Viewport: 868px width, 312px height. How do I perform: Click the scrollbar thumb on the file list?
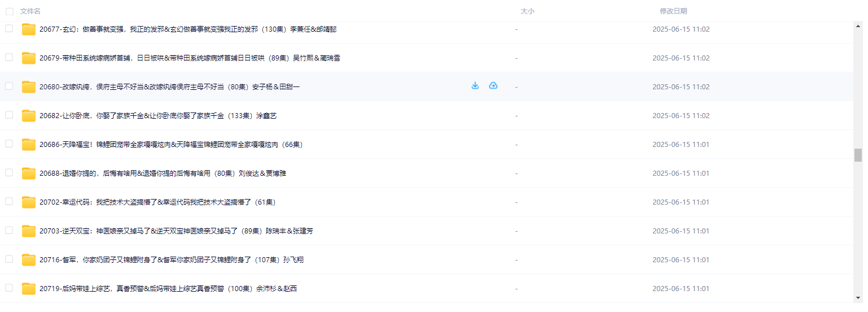pyautogui.click(x=858, y=155)
